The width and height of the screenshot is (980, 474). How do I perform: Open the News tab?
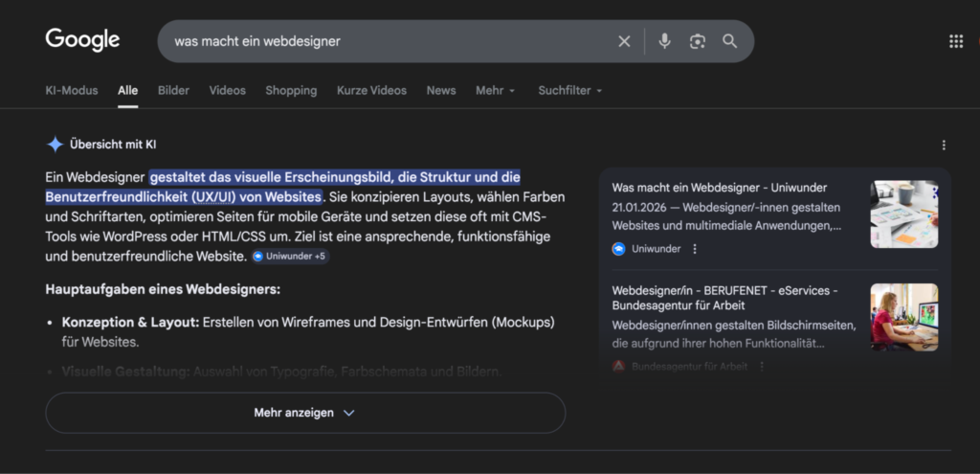pyautogui.click(x=441, y=90)
